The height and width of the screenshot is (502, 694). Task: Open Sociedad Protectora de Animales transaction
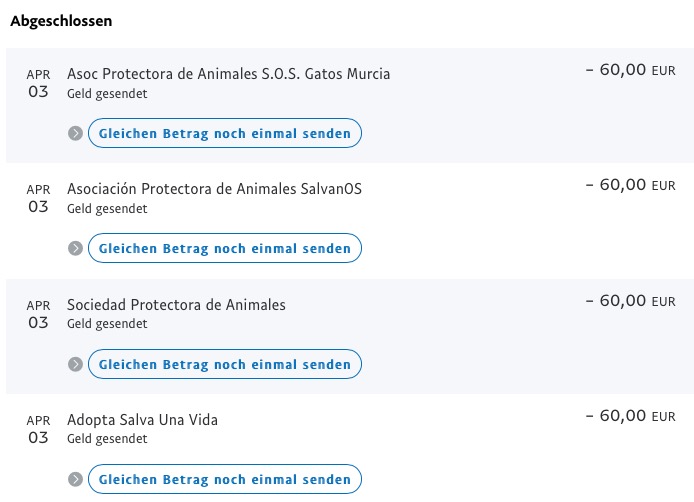[176, 305]
